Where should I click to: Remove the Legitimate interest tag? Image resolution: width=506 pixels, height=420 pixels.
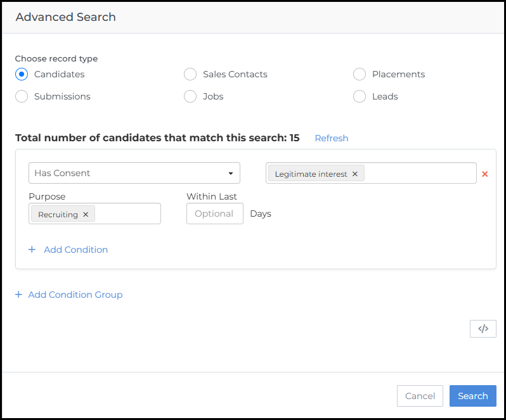355,174
